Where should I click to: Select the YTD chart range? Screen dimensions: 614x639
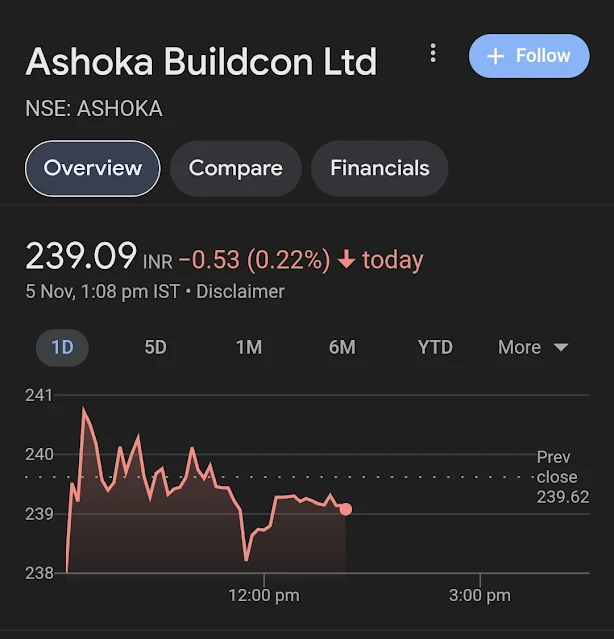click(x=435, y=347)
